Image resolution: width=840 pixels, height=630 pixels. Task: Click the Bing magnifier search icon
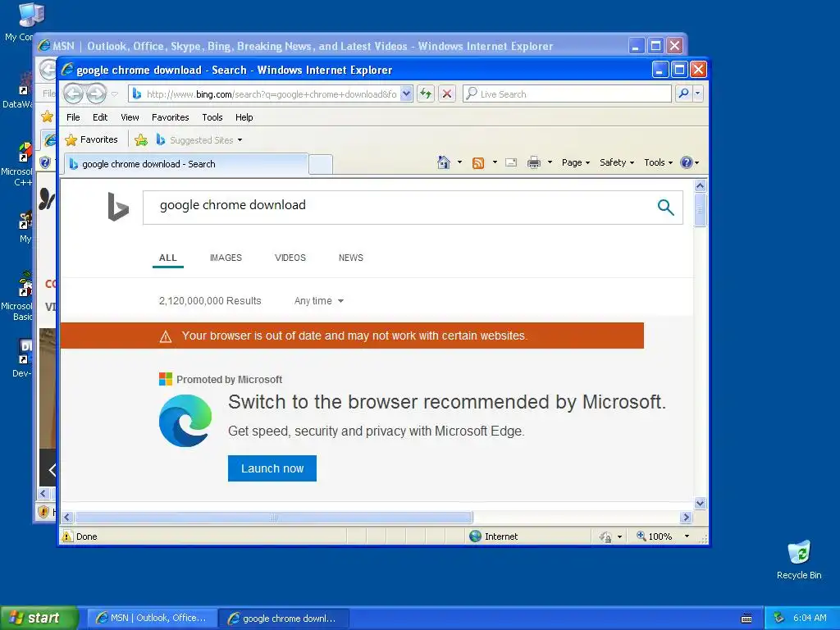[665, 207]
